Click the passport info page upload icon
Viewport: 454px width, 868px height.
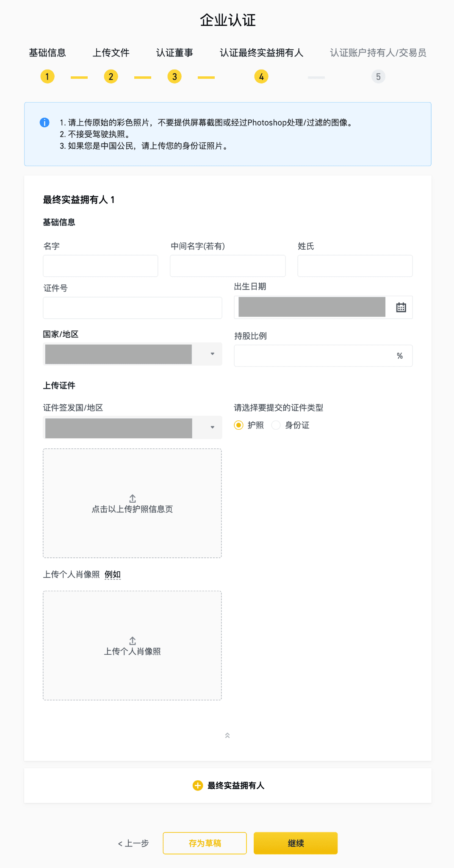point(132,498)
